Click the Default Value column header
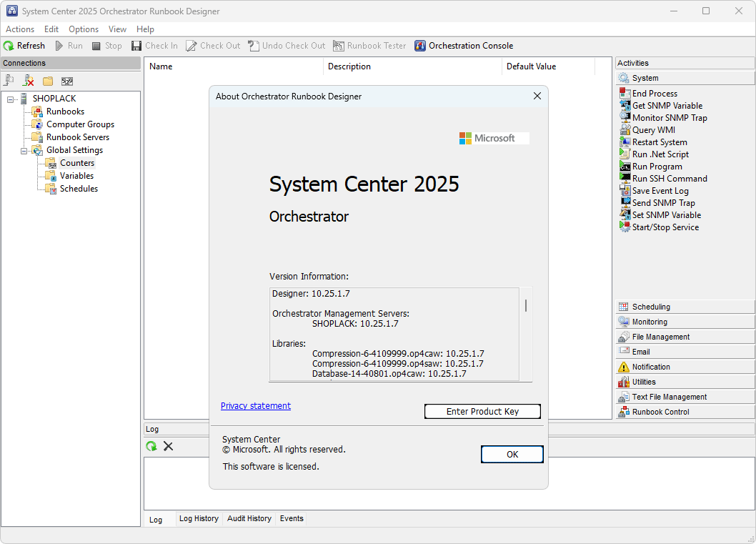 (x=548, y=66)
